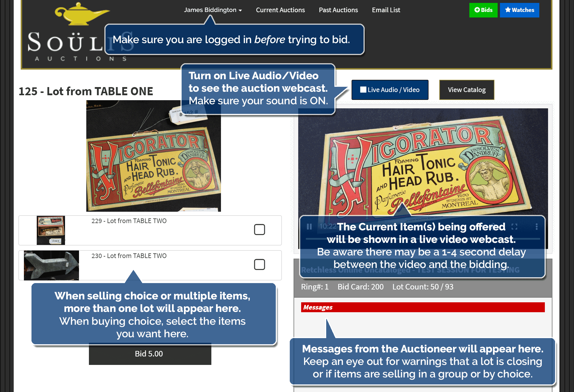Viewport: 574px width, 392px height.
Task: Toggle the Live Audio / Video checkbox
Action: pyautogui.click(x=363, y=90)
